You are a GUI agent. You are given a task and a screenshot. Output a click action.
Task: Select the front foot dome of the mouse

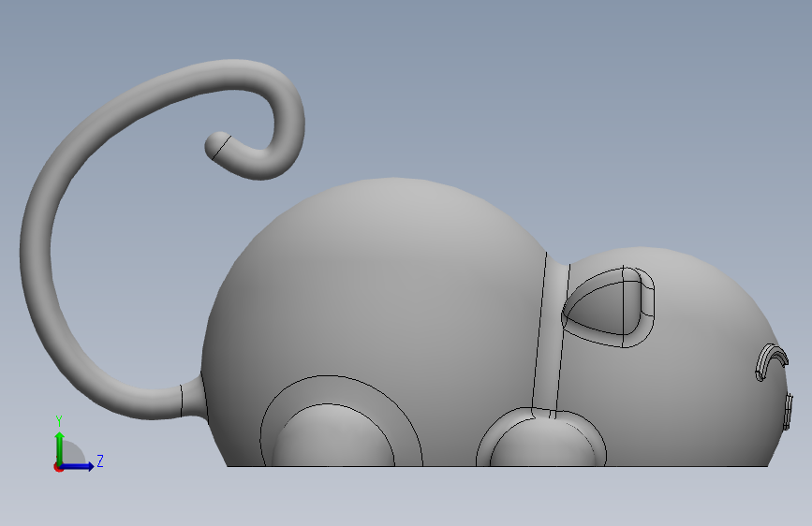pyautogui.click(x=542, y=443)
